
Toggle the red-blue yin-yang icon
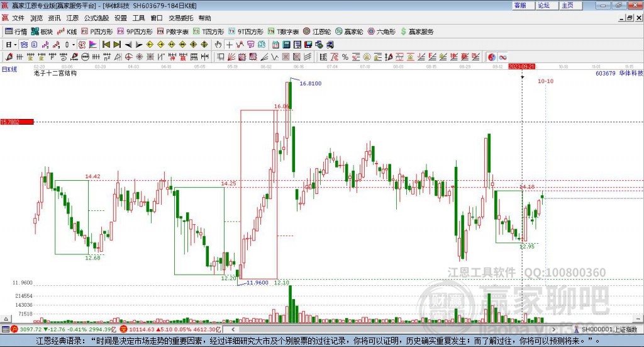click(492, 57)
